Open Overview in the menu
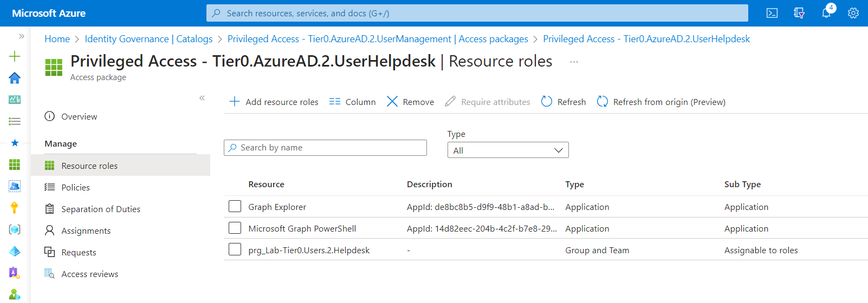The height and width of the screenshot is (303, 868). (79, 116)
